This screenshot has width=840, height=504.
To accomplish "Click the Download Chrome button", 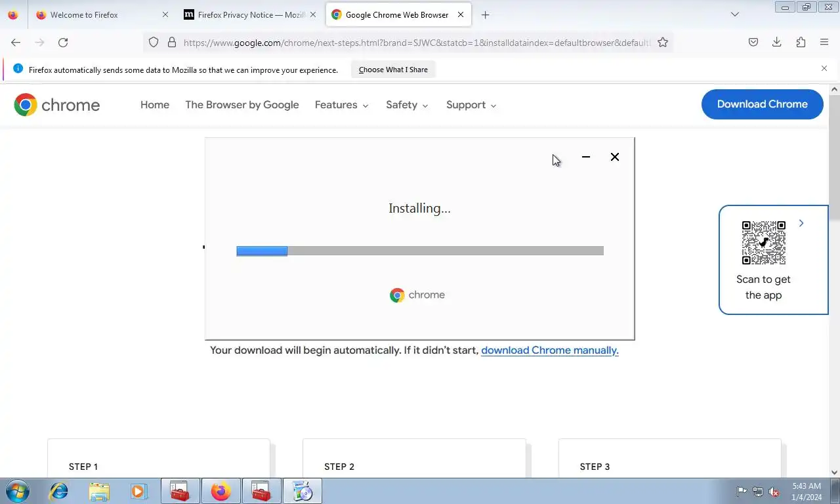I will [763, 104].
